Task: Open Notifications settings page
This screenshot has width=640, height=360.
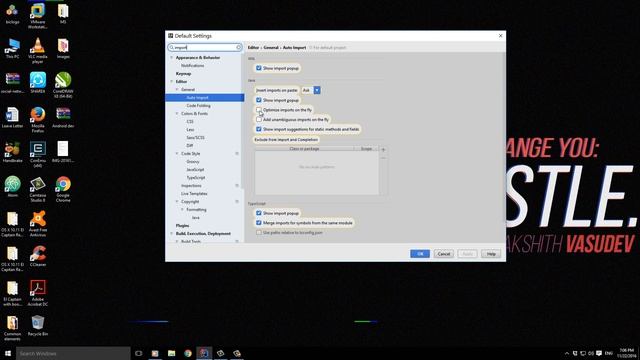Action: coord(192,66)
